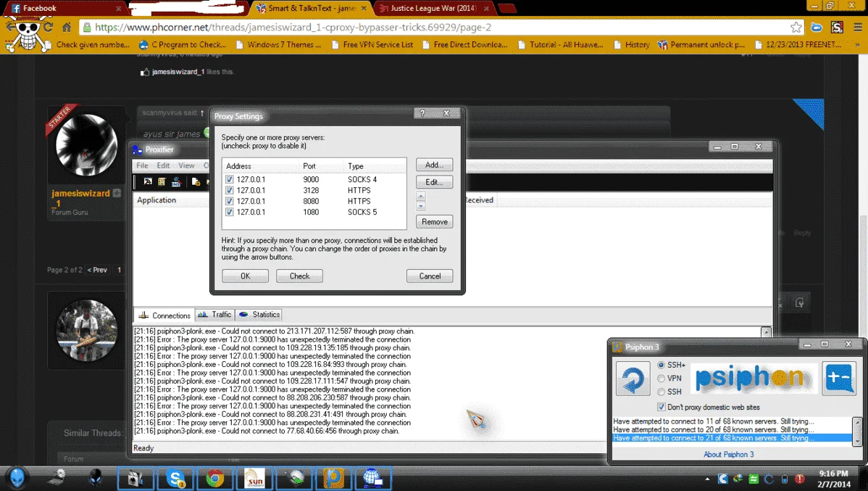Uncheck proxy 127.0.0.1 port 3128
The width and height of the screenshot is (868, 491).
229,190
